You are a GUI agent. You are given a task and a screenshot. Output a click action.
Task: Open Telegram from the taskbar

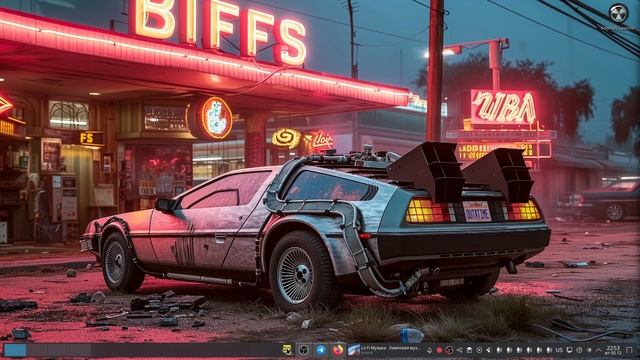[x=321, y=350]
